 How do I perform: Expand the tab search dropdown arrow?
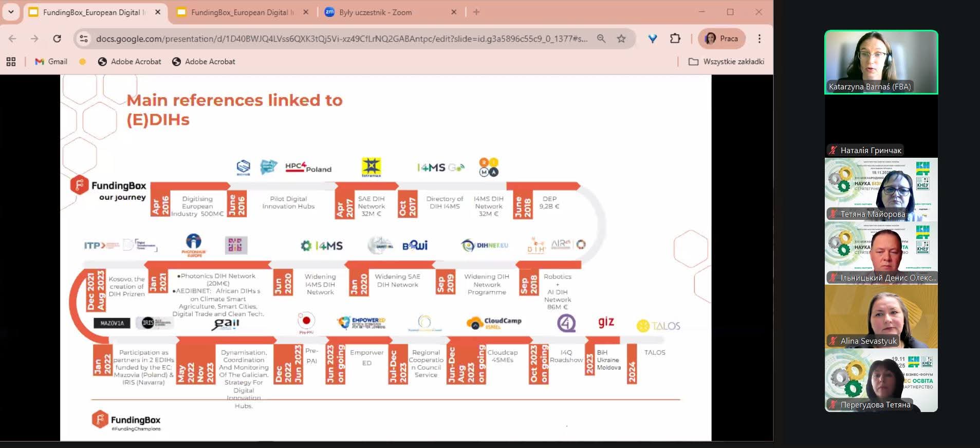point(11,12)
